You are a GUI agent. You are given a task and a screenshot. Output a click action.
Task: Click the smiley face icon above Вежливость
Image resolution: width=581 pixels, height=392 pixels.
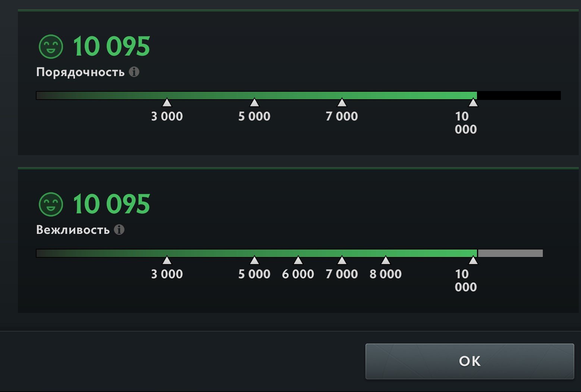51,204
